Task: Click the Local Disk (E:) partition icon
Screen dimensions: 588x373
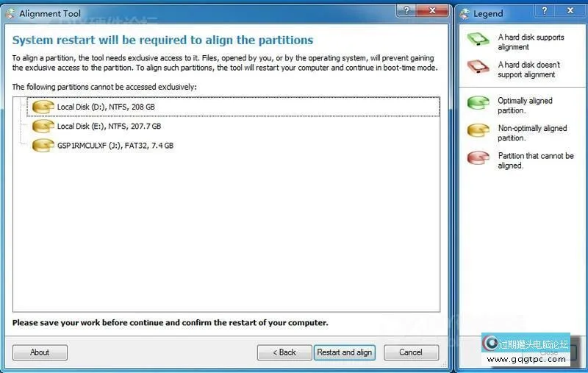Action: [43, 127]
